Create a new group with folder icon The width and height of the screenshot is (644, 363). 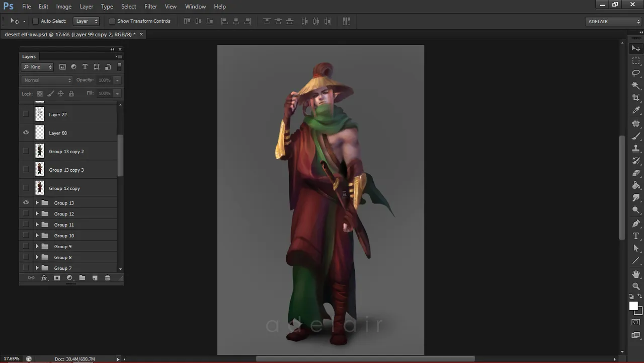[x=82, y=278]
